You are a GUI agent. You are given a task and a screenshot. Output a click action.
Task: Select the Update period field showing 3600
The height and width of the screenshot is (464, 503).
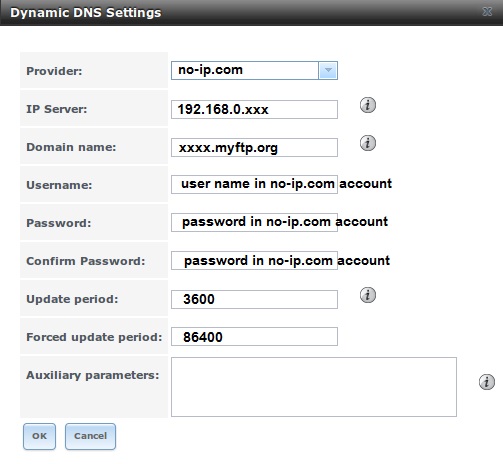(x=254, y=299)
